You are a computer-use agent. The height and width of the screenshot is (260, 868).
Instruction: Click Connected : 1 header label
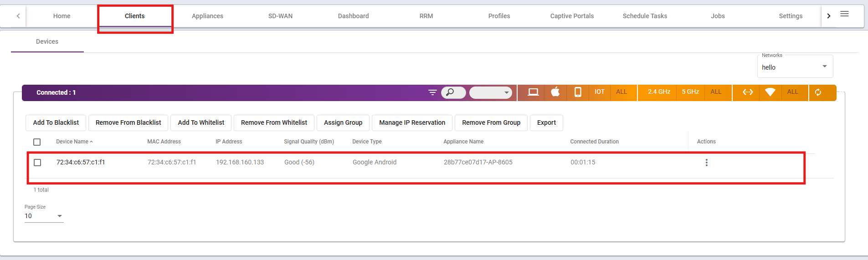[x=56, y=92]
